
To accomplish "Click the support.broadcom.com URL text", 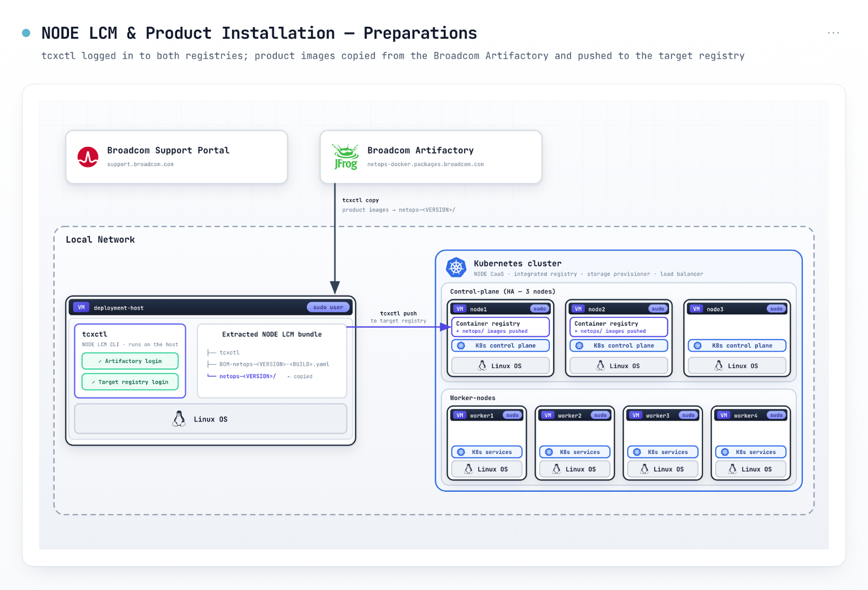I will point(140,164).
